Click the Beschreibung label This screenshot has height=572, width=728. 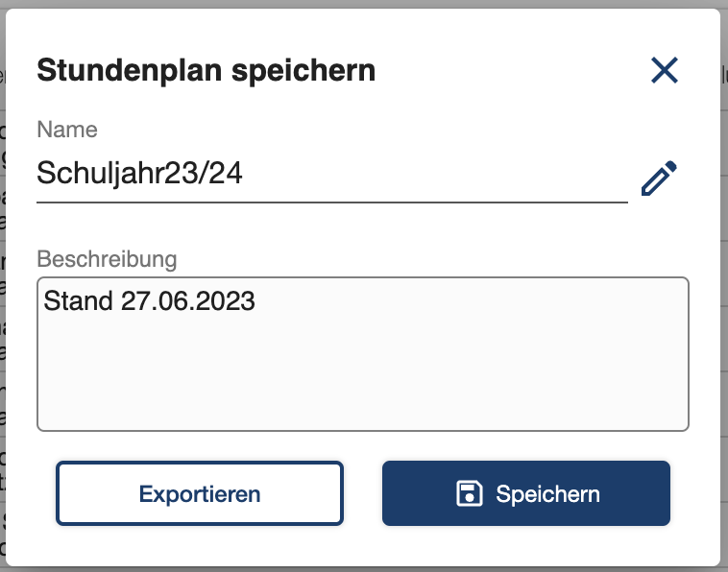(x=107, y=259)
